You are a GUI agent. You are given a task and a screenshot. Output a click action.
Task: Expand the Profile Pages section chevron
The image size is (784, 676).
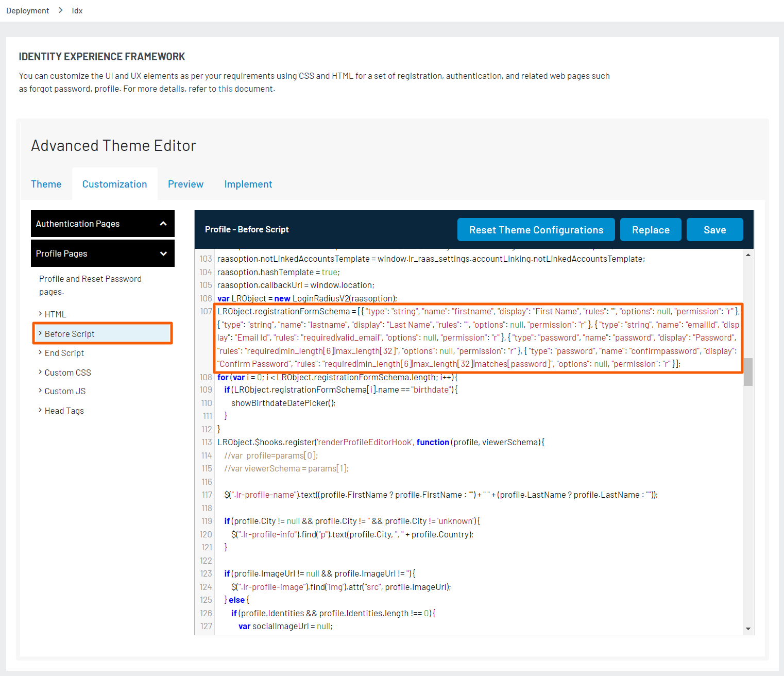163,253
